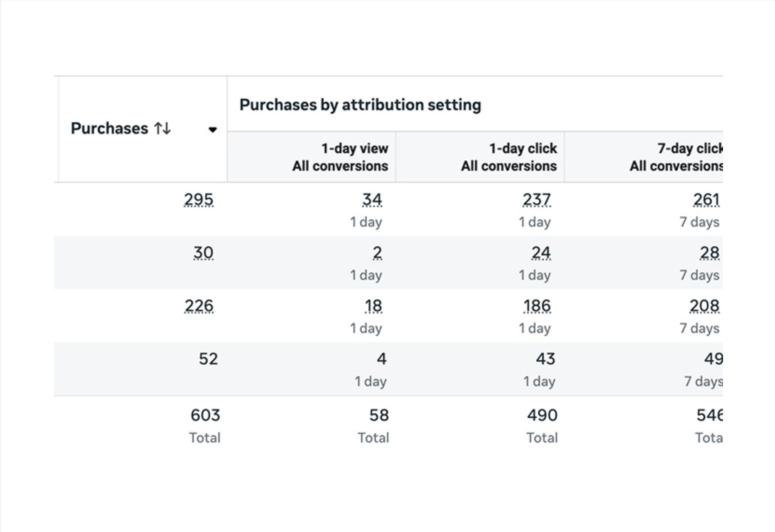Image resolution: width=775 pixels, height=532 pixels.
Task: Click the Purchases column header label
Action: click(x=109, y=128)
